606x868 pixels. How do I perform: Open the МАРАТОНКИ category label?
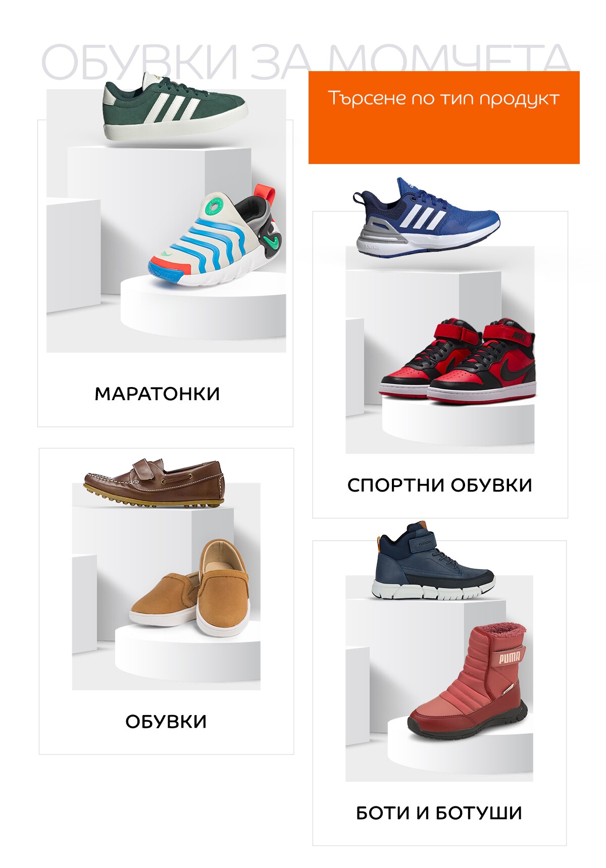(x=158, y=394)
